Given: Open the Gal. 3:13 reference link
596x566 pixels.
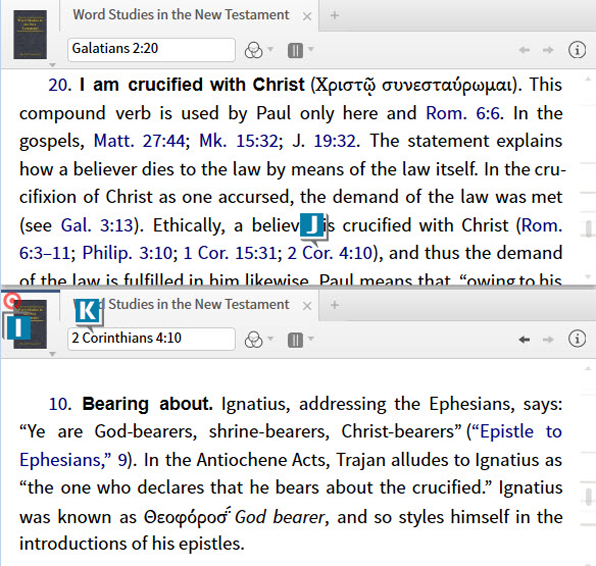Looking at the screenshot, I should coord(97,225).
